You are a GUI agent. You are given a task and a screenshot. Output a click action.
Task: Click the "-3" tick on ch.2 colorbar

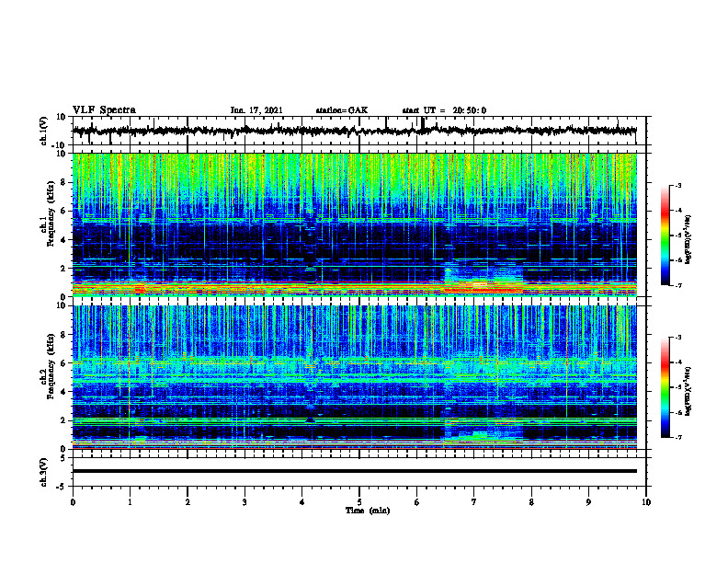678,338
